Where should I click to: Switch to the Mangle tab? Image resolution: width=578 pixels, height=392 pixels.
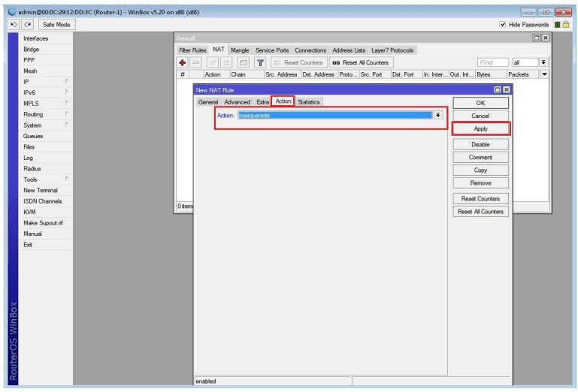[240, 50]
